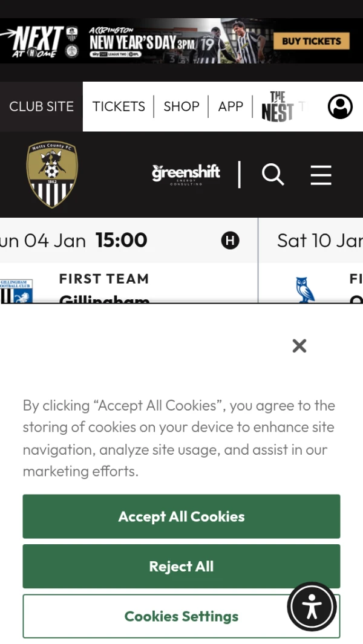The height and width of the screenshot is (644, 363).
Task: Go to the Tickets menu item
Action: point(119,106)
